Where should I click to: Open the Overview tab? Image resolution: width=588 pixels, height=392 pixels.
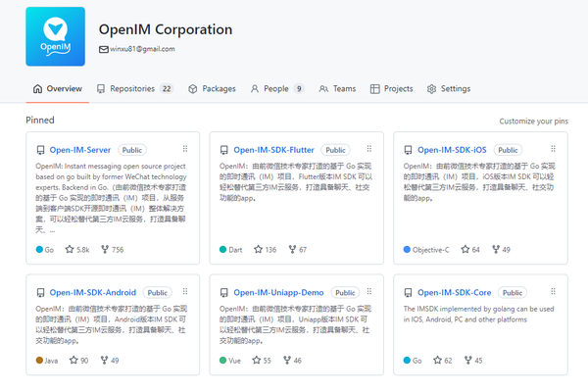[58, 89]
